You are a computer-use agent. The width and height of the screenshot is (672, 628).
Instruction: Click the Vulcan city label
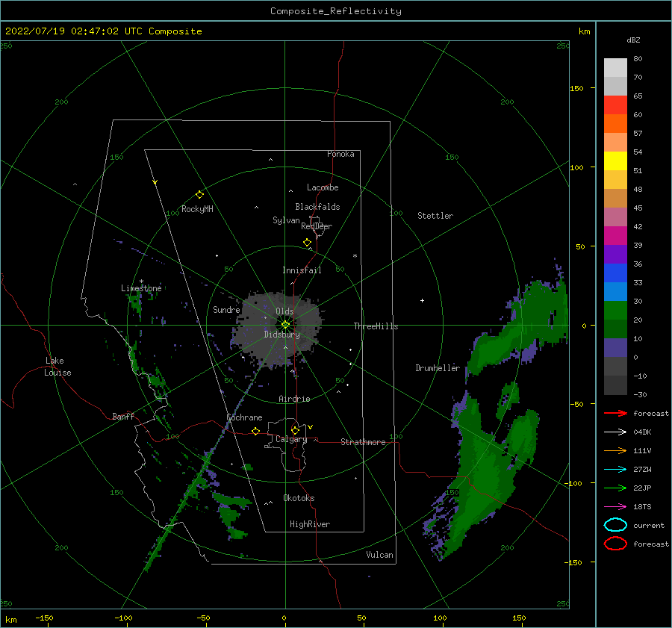[380, 555]
